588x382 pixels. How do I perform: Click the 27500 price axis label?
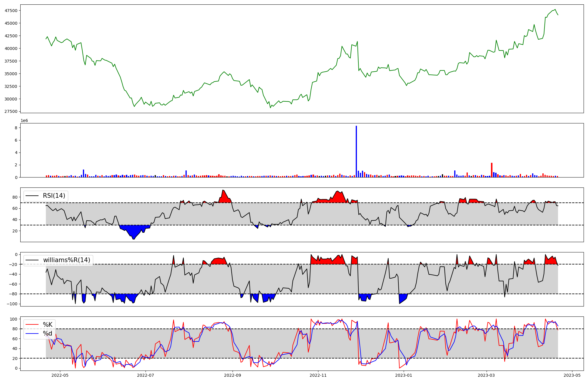point(11,112)
